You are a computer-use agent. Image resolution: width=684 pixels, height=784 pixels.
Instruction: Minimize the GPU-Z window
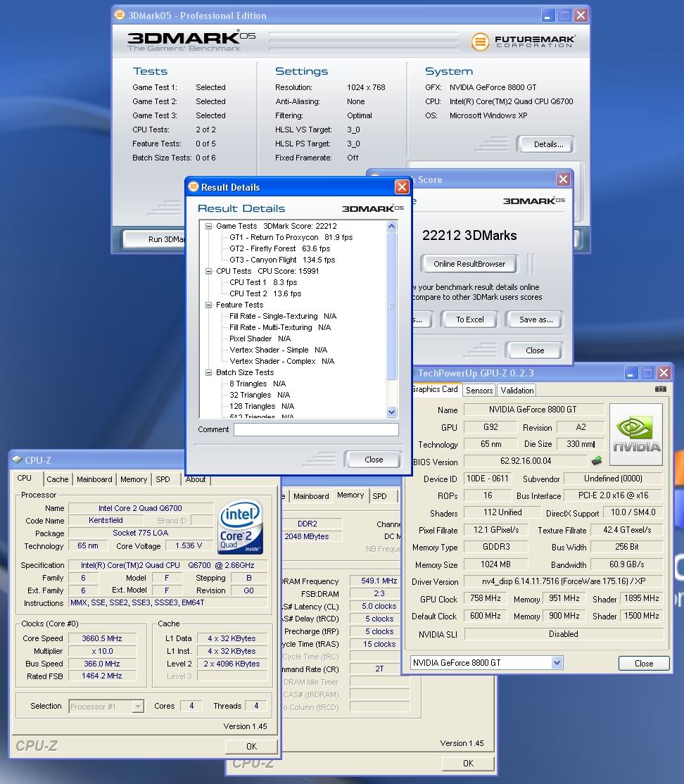pyautogui.click(x=631, y=372)
